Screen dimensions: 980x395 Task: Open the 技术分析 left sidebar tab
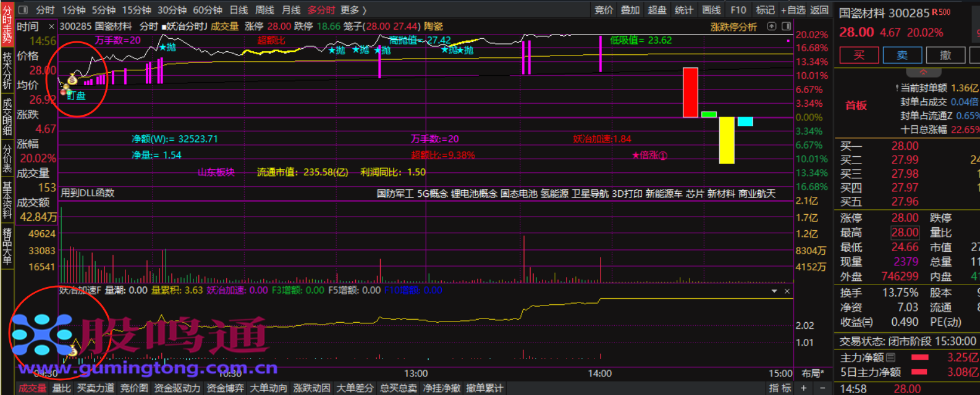click(x=7, y=71)
